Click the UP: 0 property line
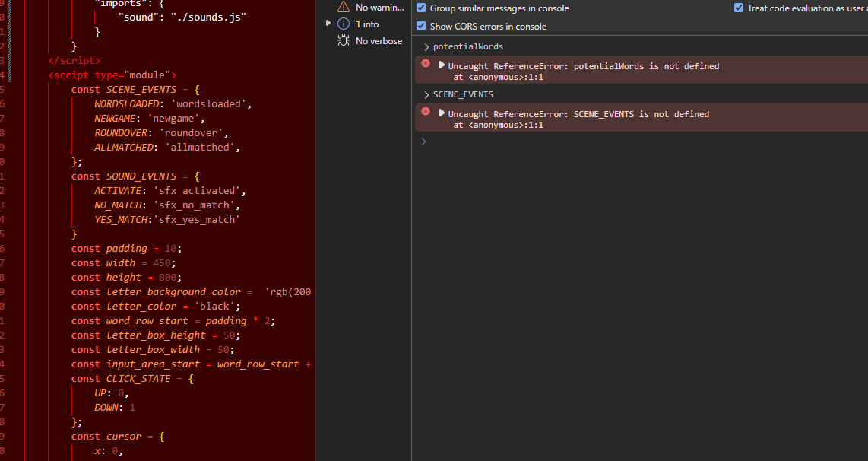Image resolution: width=868 pixels, height=461 pixels. (111, 393)
